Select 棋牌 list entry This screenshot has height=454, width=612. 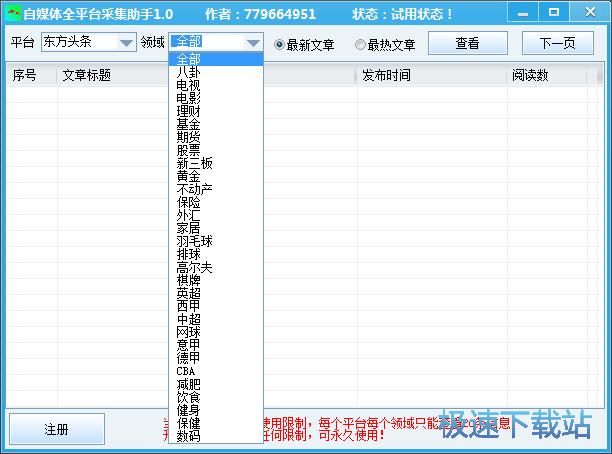[x=216, y=280]
